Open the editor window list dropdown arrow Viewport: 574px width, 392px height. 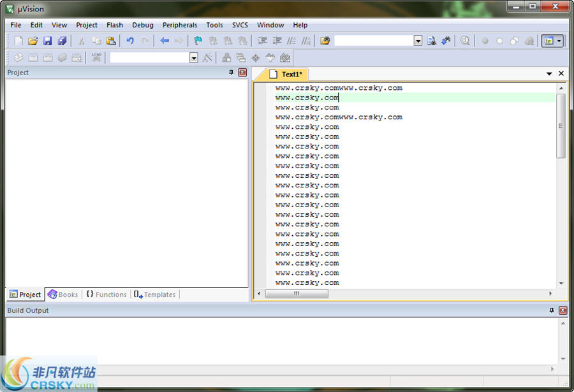[549, 73]
